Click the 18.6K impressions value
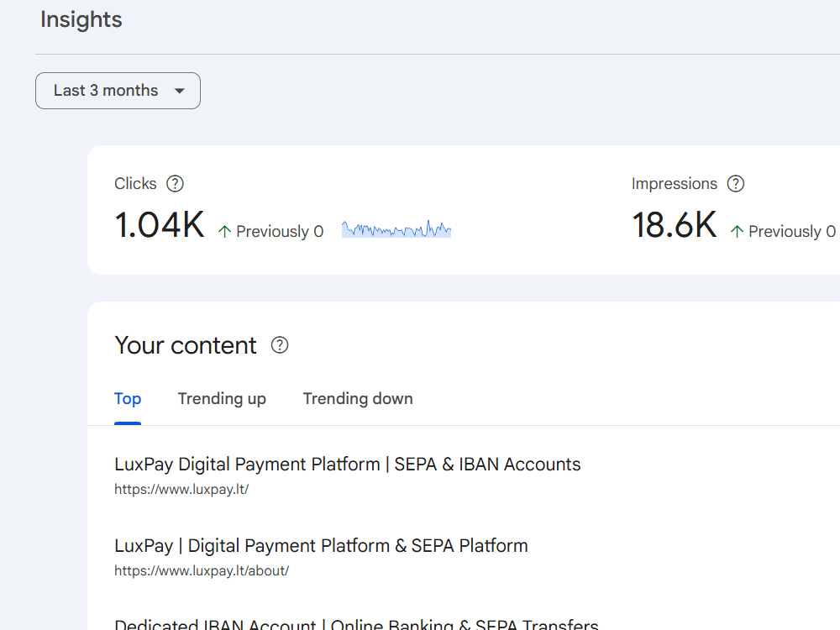This screenshot has height=630, width=840. click(674, 225)
